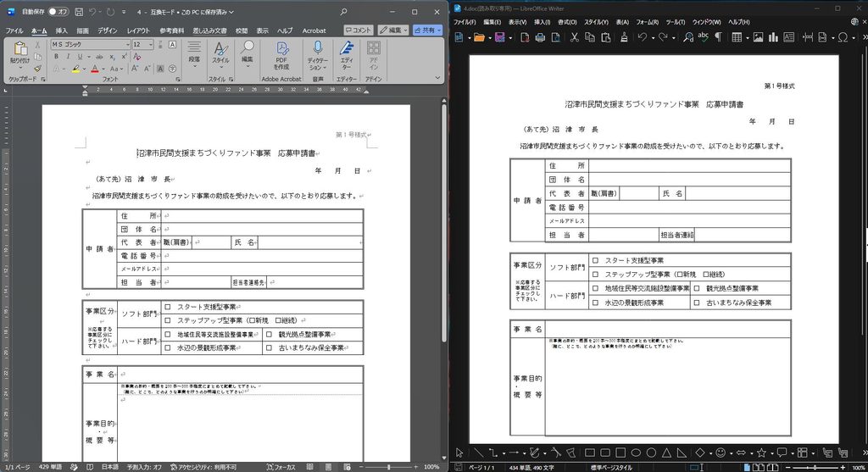Screen dimensions: 868x472
Task: Click the Word zoom slider
Action: pos(388,467)
